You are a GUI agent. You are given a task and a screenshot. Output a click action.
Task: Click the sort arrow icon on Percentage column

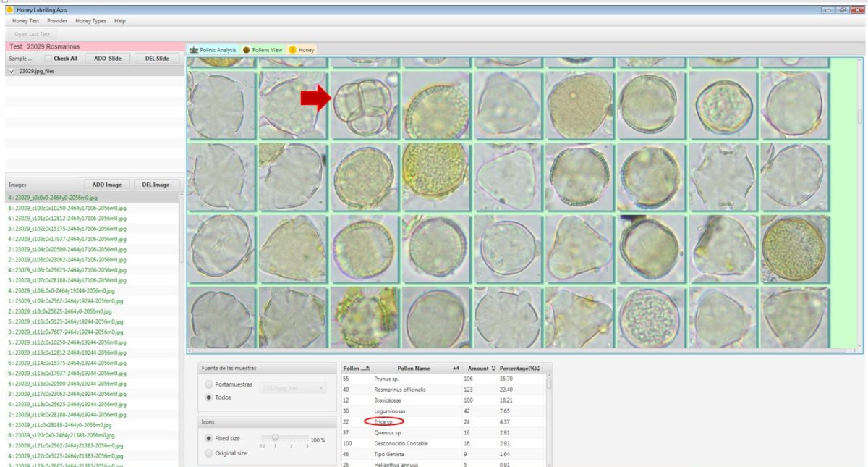tap(539, 369)
